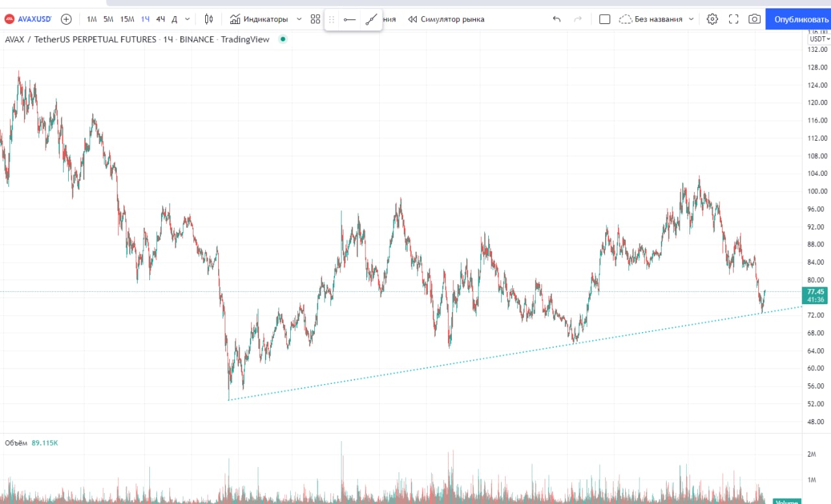Expand the timeframe list chevron
The image size is (831, 504).
pos(188,19)
